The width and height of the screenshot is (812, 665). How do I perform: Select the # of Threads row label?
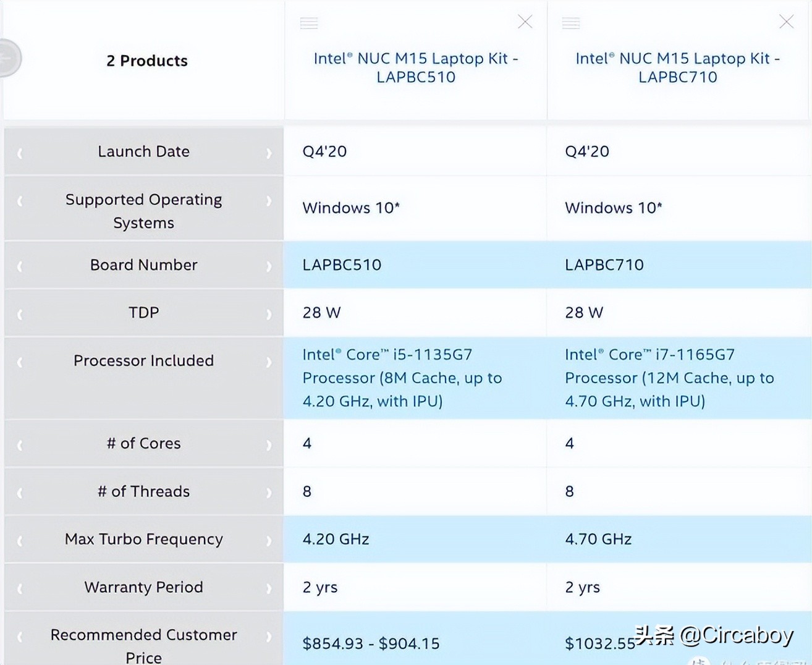point(143,491)
